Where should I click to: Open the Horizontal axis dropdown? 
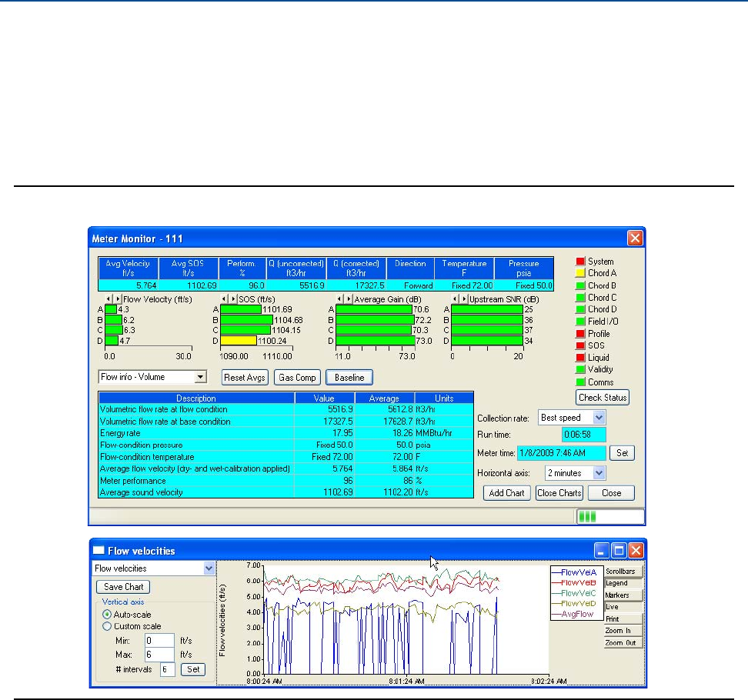[x=599, y=473]
